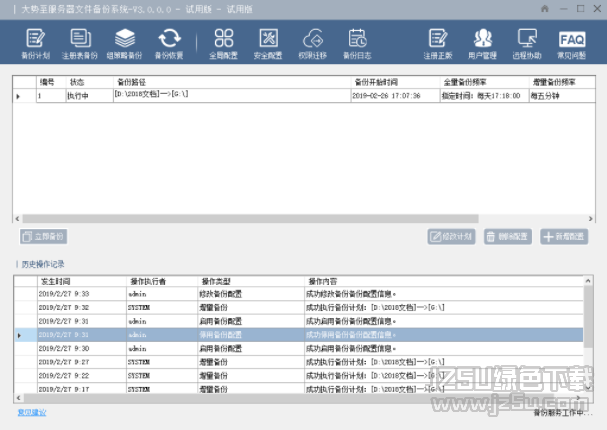Sort by the 备份路径 column header
The height and width of the screenshot is (430, 607).
232,82
